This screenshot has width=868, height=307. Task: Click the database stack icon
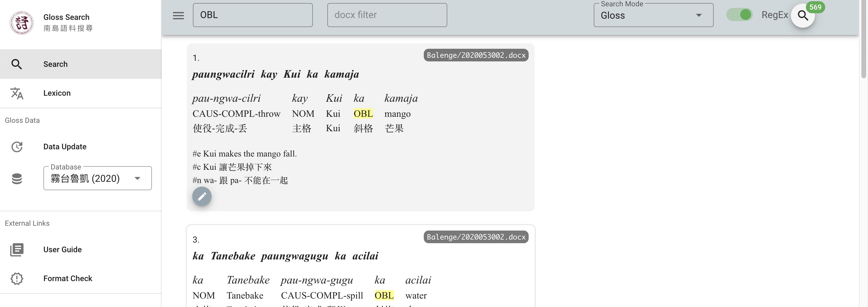pos(17,178)
